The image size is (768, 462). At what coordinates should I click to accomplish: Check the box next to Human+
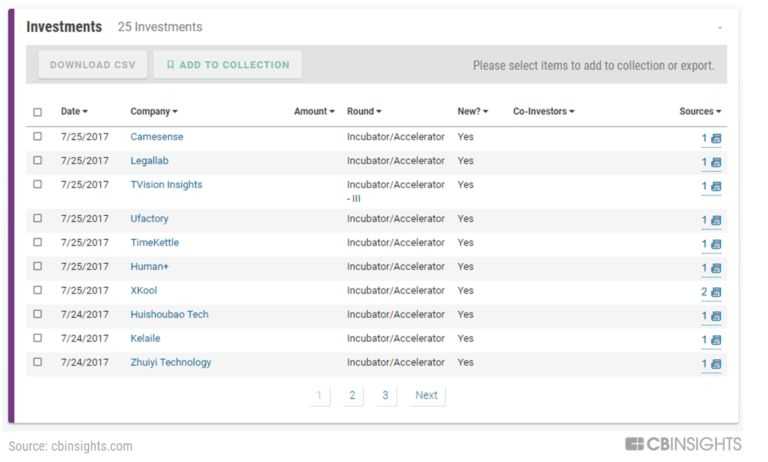38,267
